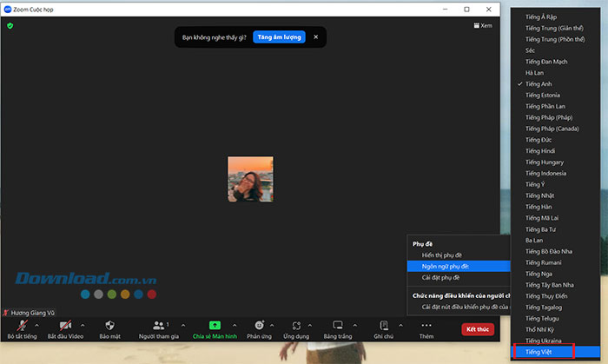608x364 pixels.
Task: Expand the arrow next to Ghi chú
Action: (x=400, y=325)
